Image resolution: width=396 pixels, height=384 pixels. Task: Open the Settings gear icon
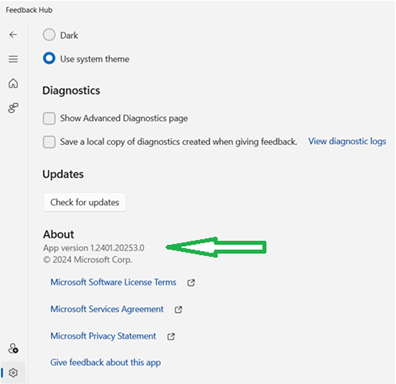[13, 373]
